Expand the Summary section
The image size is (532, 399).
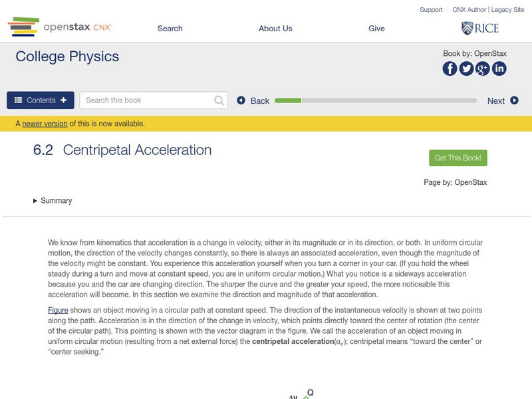pyautogui.click(x=53, y=200)
